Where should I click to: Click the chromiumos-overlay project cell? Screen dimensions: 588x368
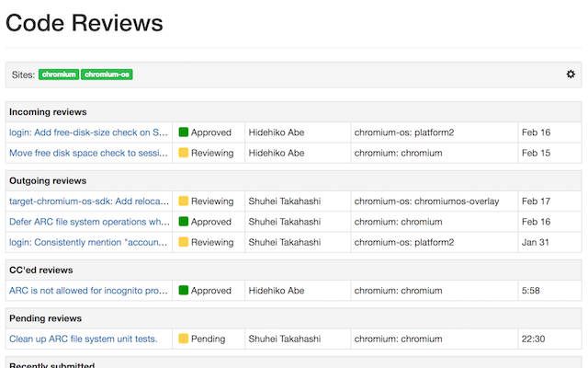(x=435, y=201)
